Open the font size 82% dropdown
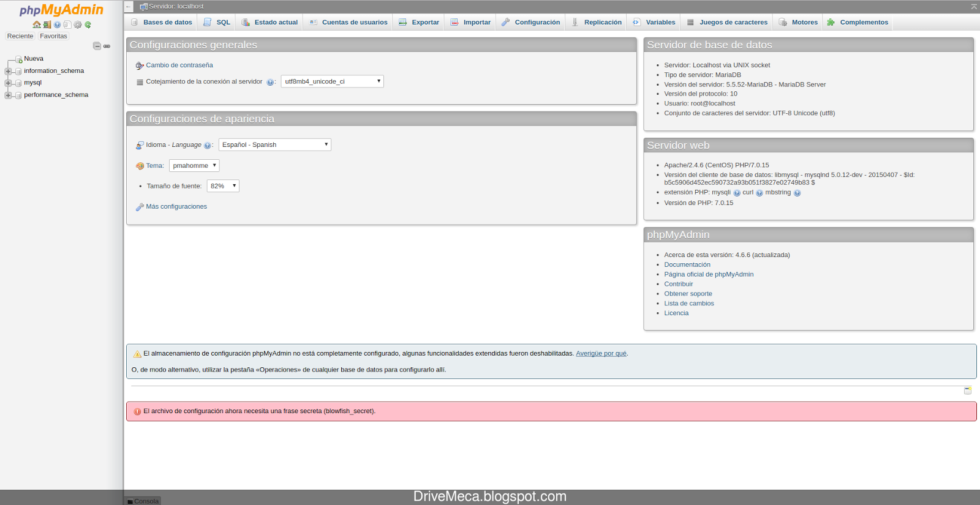Screen dimensions: 980x505 (x=223, y=186)
